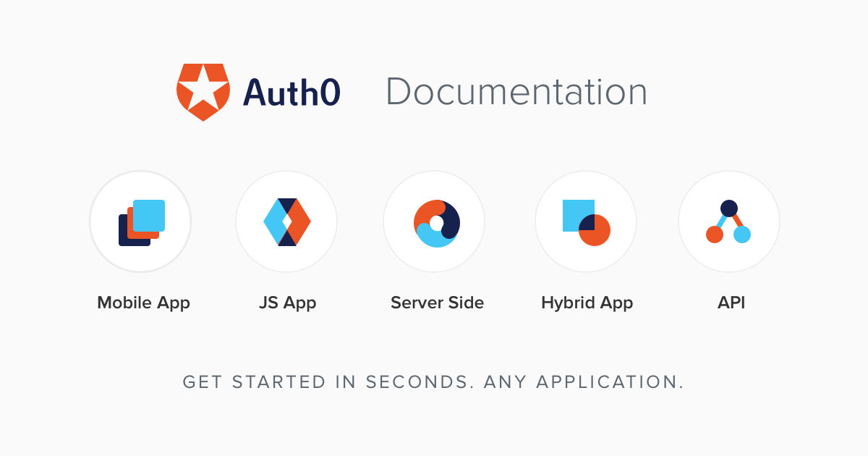This screenshot has height=456, width=868.
Task: Choose the Hybrid App text label
Action: pyautogui.click(x=587, y=303)
